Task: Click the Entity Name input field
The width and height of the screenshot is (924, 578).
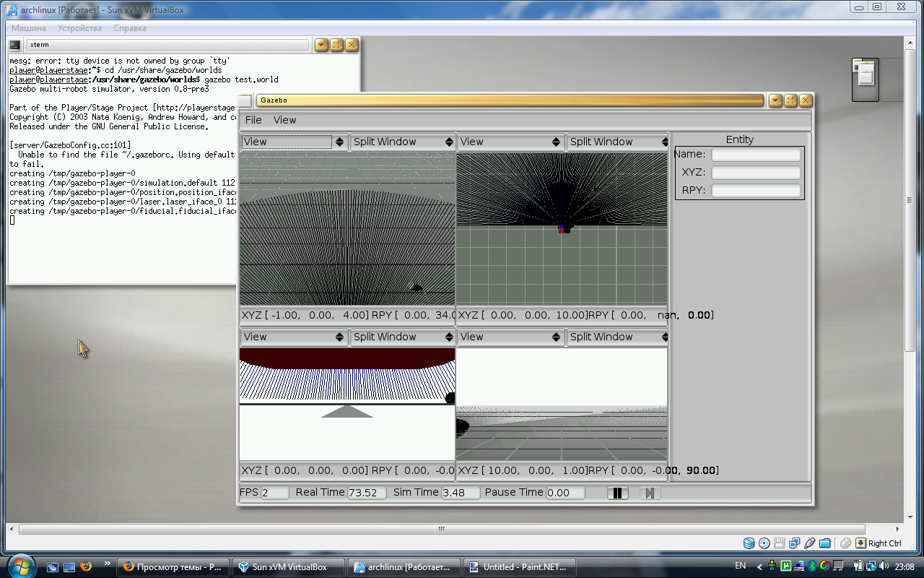Action: 756,155
